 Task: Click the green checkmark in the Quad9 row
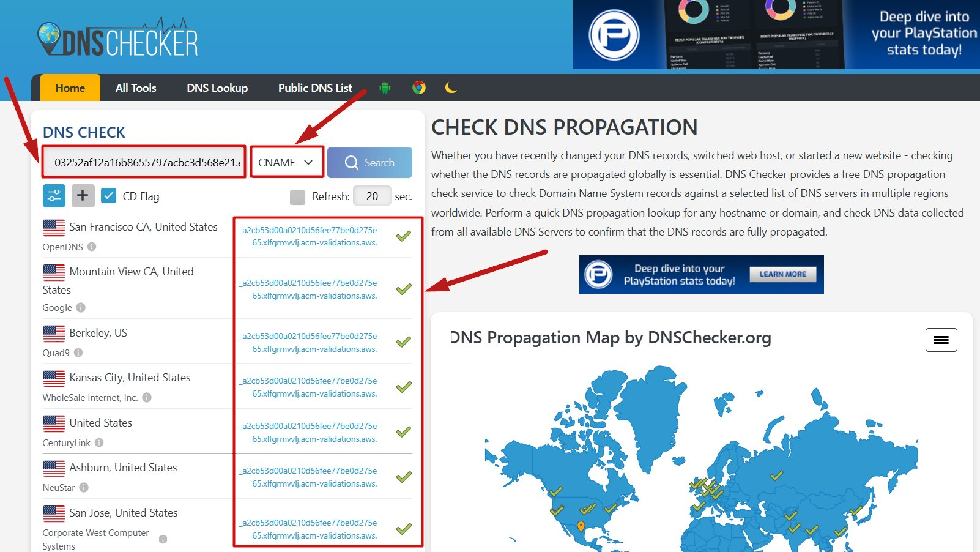coord(404,341)
